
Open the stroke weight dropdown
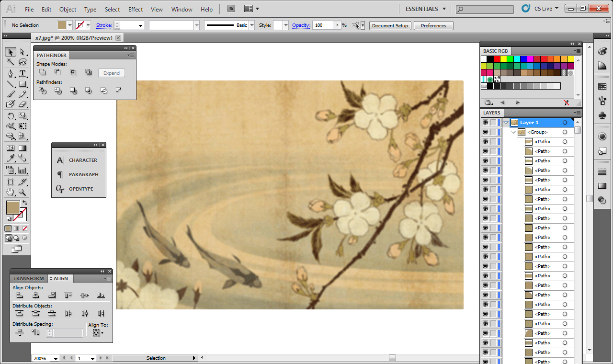pos(141,25)
